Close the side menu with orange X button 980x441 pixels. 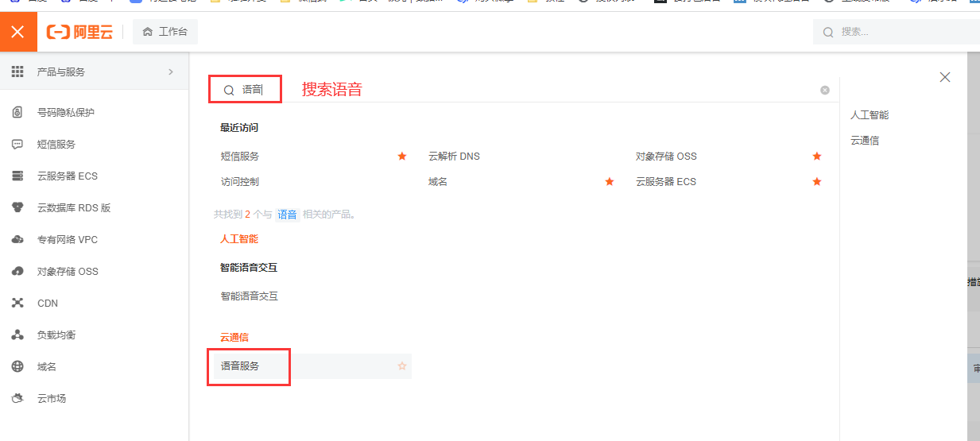tap(18, 32)
